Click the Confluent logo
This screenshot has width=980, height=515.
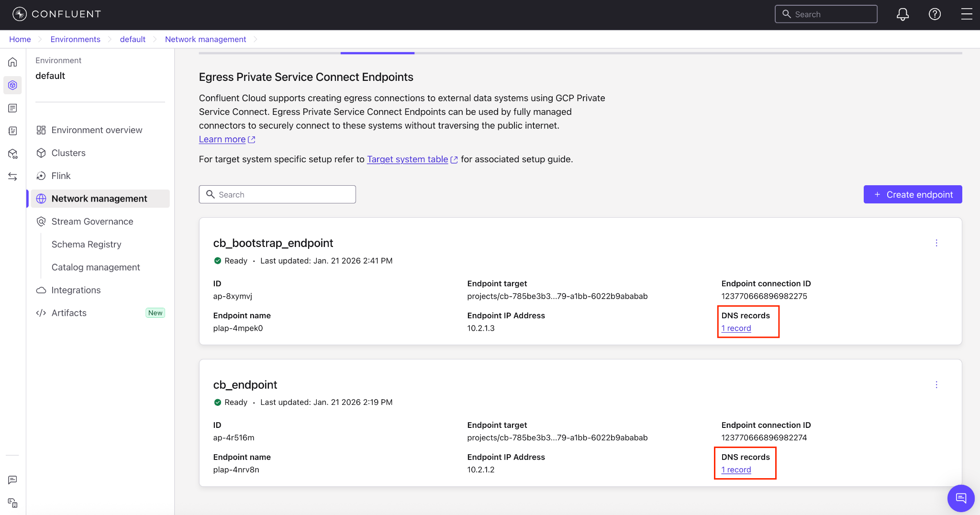coord(56,14)
